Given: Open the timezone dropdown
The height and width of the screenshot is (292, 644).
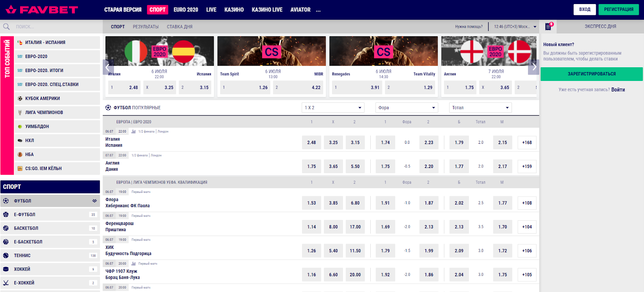Looking at the screenshot, I should 515,27.
